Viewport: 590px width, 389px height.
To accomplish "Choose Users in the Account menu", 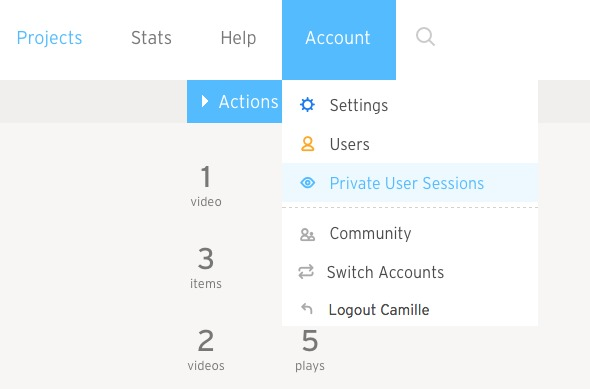I will [410, 144].
